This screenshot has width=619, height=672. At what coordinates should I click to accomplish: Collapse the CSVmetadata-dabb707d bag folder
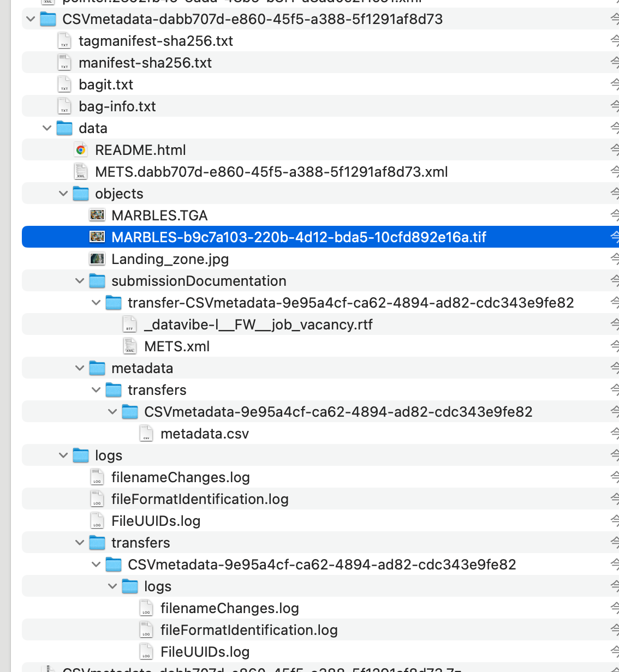[31, 19]
